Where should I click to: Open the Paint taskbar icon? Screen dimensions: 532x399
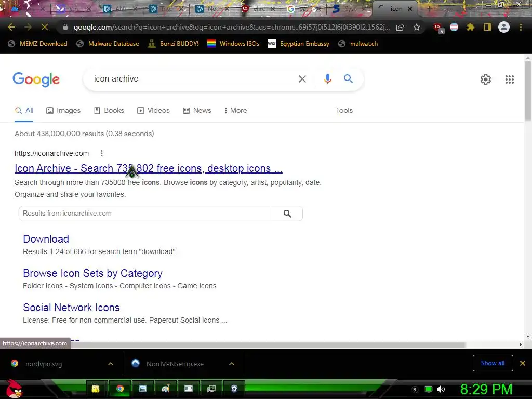pyautogui.click(x=166, y=389)
